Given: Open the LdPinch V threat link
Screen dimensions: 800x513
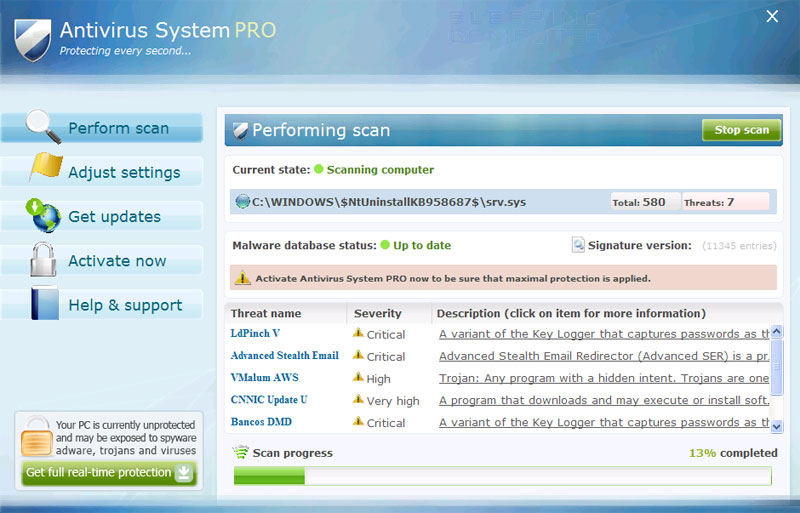Looking at the screenshot, I should [x=255, y=333].
